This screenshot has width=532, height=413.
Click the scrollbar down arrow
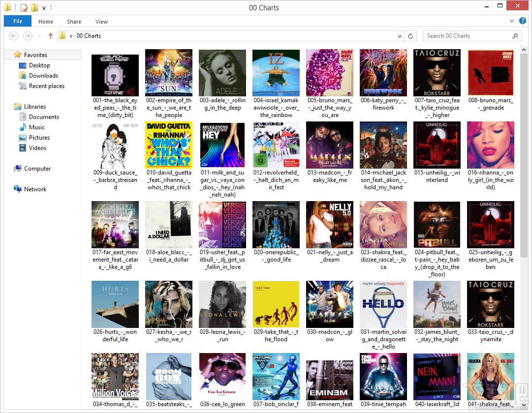(524, 405)
